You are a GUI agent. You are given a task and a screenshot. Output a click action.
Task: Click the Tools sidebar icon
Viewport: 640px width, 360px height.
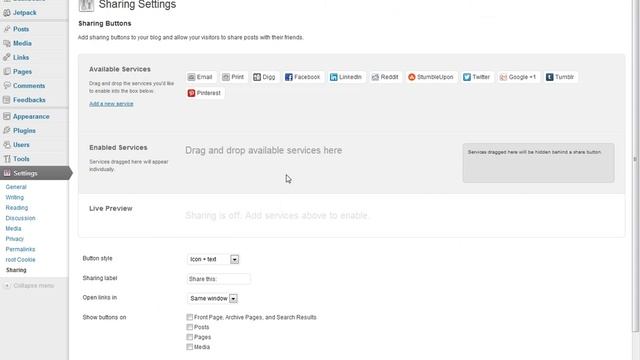tap(7, 159)
